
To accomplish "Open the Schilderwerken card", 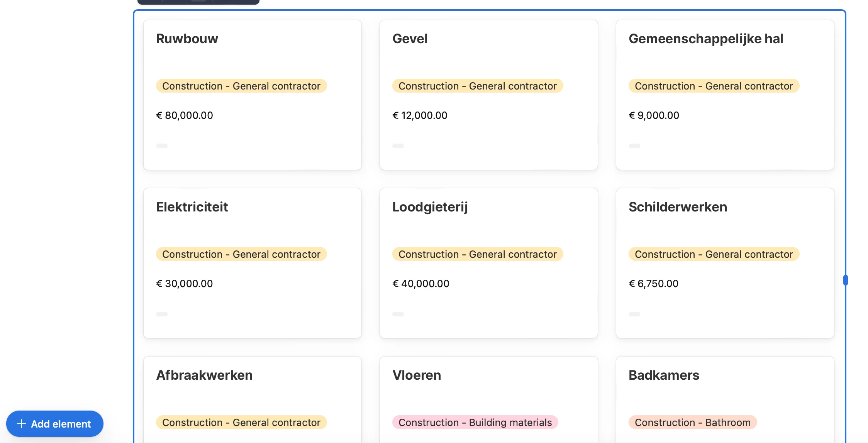I will pyautogui.click(x=678, y=207).
